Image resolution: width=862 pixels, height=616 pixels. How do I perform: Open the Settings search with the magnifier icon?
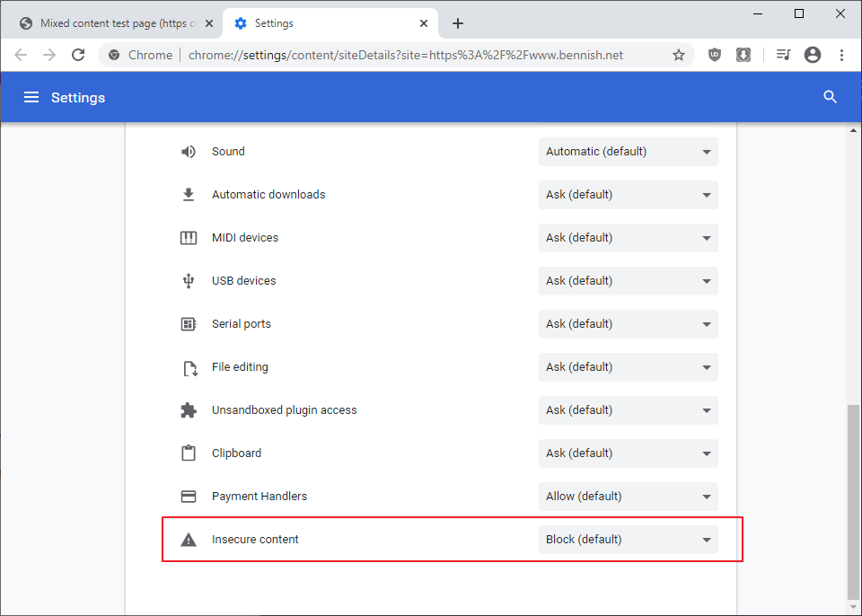pyautogui.click(x=829, y=96)
